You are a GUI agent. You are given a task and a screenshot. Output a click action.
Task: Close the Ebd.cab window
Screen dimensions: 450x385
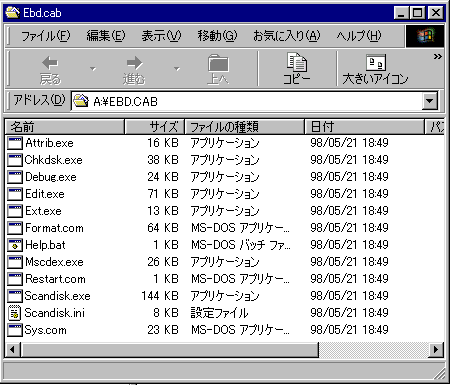pos(435,13)
